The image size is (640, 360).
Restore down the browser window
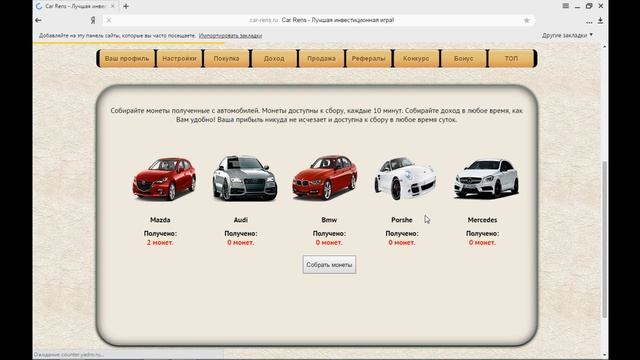[x=589, y=6]
